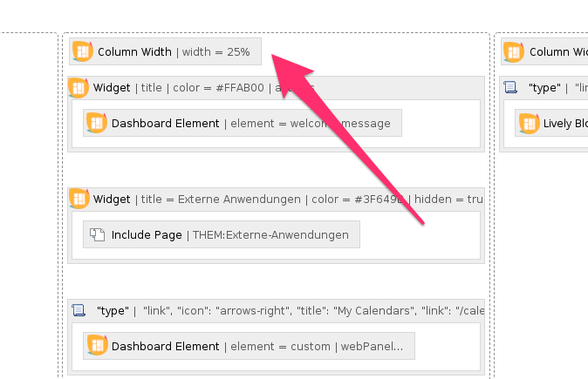Click the My Calendars "type" macro icon
Screen dimensions: 588x379
[x=79, y=310]
